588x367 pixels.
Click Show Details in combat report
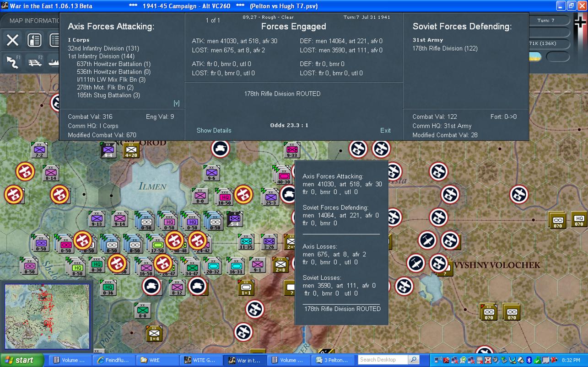[x=214, y=130]
